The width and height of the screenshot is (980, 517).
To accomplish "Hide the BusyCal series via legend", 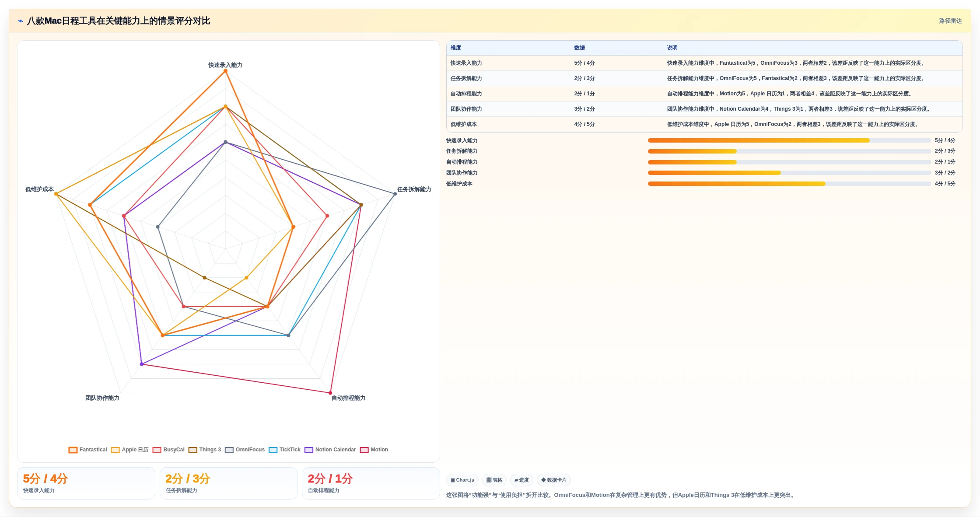I will point(168,450).
